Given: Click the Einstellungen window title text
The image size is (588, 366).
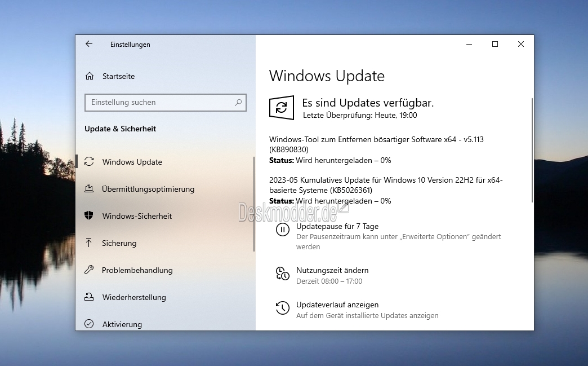Looking at the screenshot, I should 130,45.
